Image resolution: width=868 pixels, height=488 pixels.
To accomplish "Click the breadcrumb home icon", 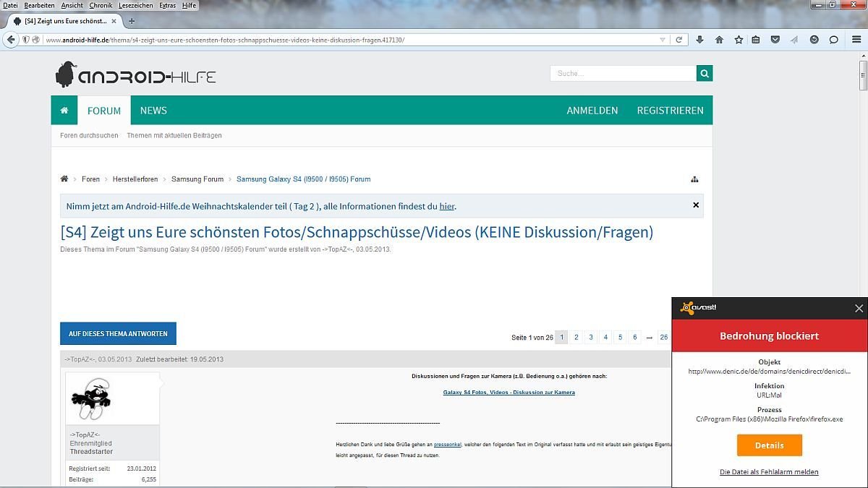I will (64, 179).
